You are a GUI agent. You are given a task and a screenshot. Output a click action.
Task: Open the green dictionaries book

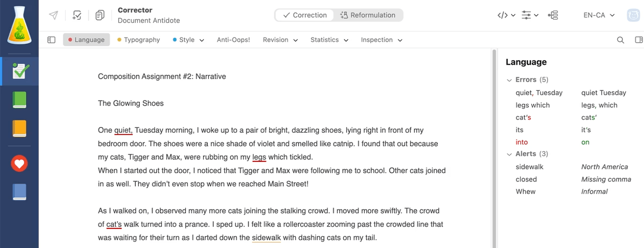click(19, 100)
